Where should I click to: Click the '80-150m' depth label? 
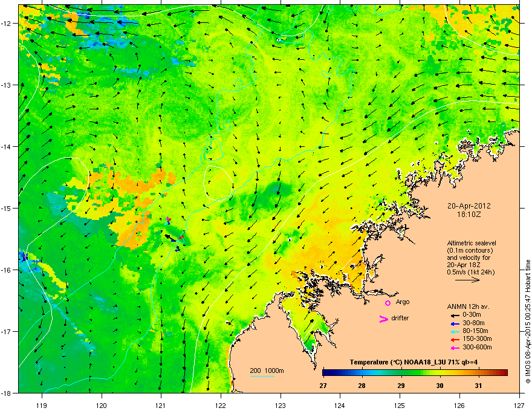tap(475, 331)
